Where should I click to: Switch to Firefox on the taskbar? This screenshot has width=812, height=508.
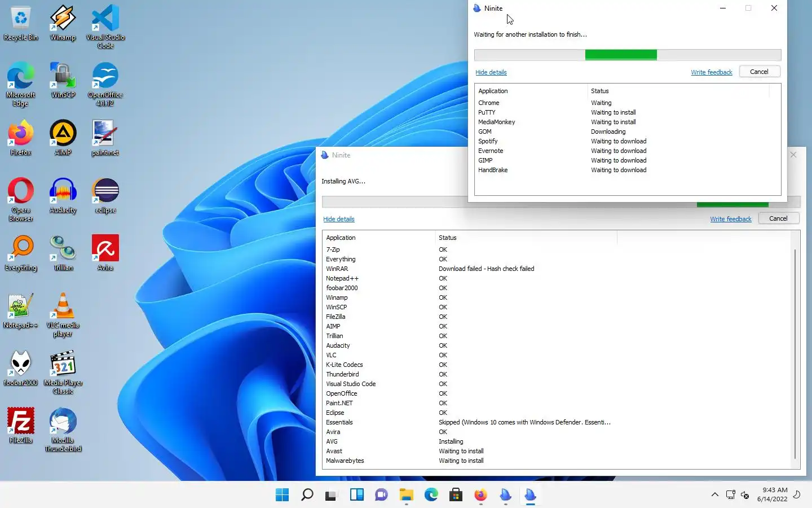[480, 495]
